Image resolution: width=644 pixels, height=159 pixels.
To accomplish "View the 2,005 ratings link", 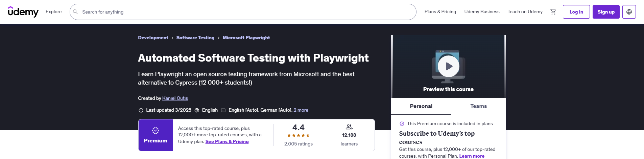I will [x=299, y=144].
